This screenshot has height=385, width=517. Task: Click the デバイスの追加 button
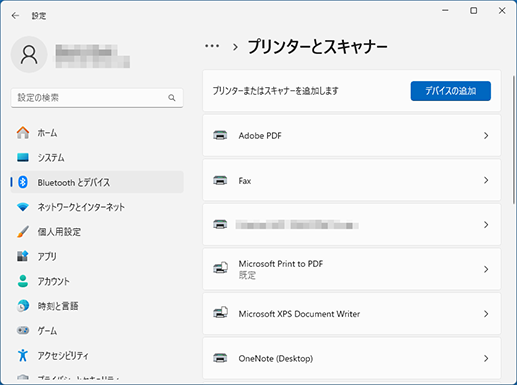tap(451, 91)
